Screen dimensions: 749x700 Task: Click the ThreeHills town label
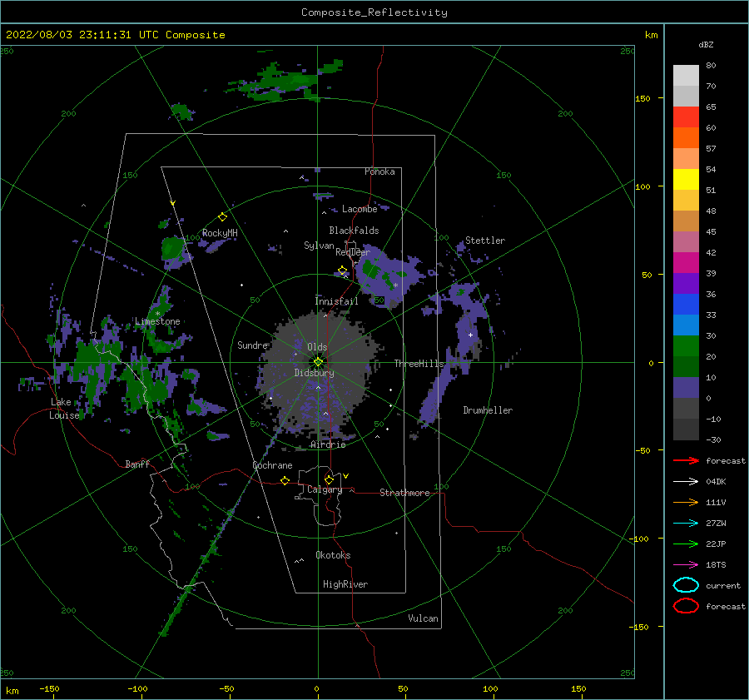click(x=419, y=364)
